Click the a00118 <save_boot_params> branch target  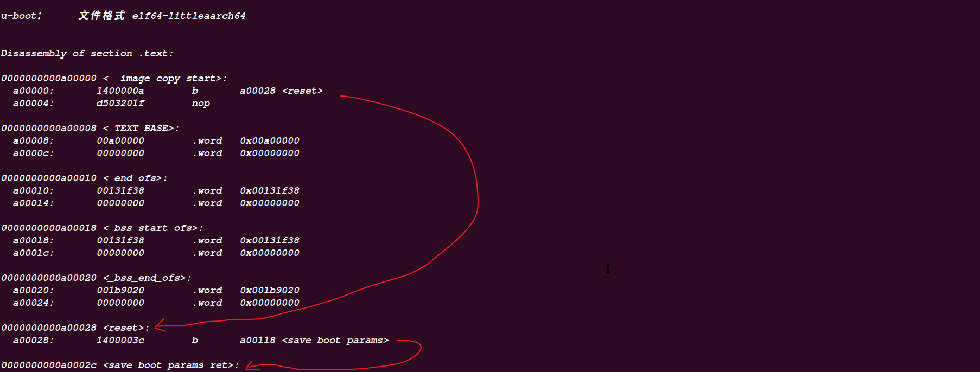pos(314,341)
